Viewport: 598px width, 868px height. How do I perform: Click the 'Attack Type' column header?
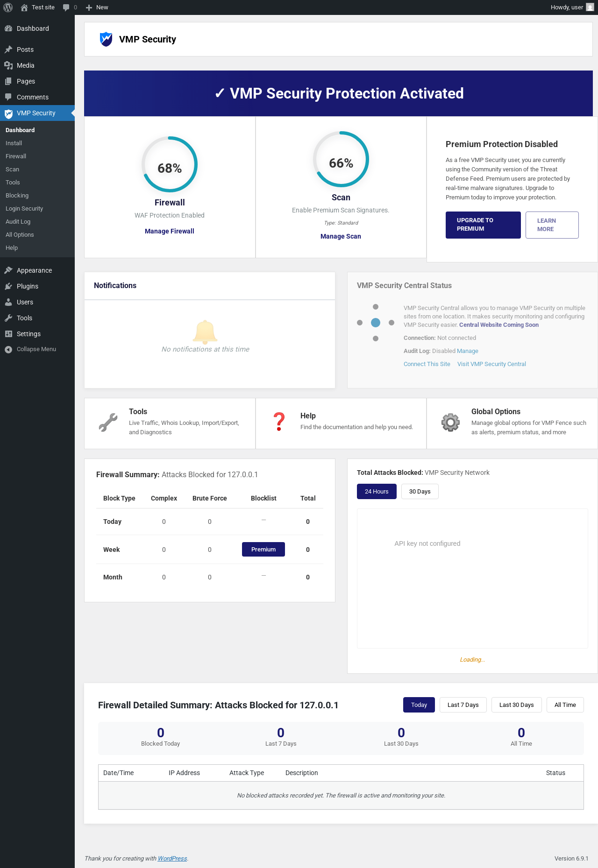point(247,773)
